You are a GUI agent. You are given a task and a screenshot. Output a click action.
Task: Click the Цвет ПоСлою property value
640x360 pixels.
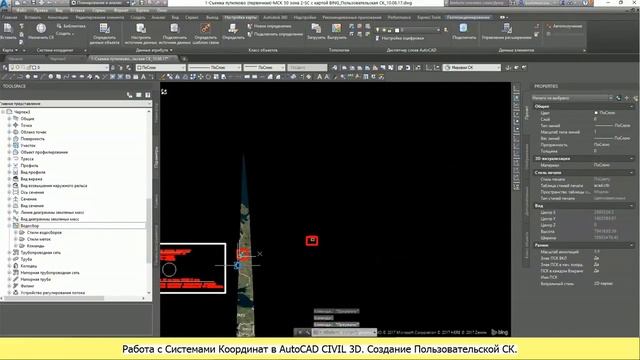point(605,113)
